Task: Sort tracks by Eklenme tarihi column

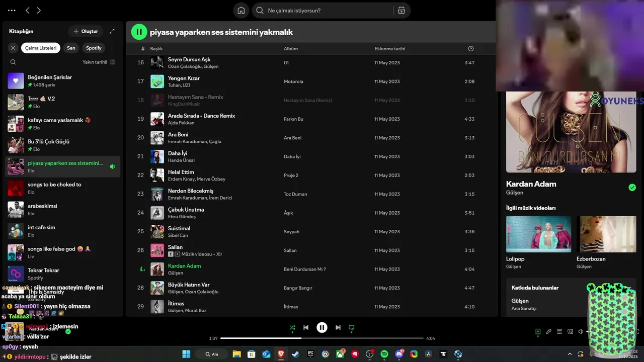Action: click(x=389, y=49)
